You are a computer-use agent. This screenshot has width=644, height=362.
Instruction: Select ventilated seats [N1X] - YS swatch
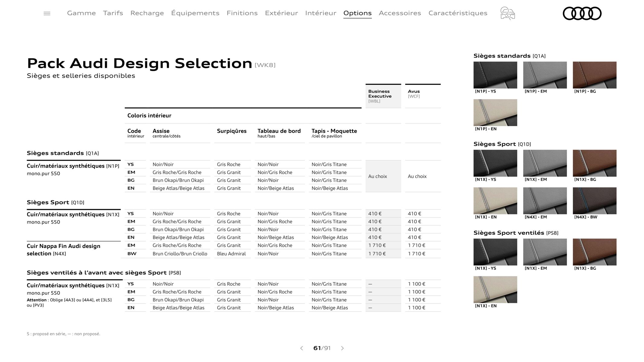click(495, 252)
